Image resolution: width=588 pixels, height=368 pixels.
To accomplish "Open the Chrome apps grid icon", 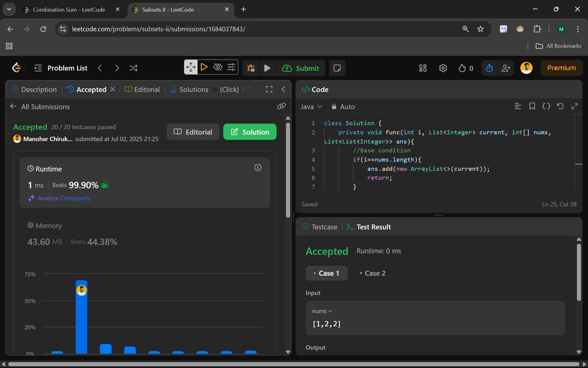I will tap(9, 46).
